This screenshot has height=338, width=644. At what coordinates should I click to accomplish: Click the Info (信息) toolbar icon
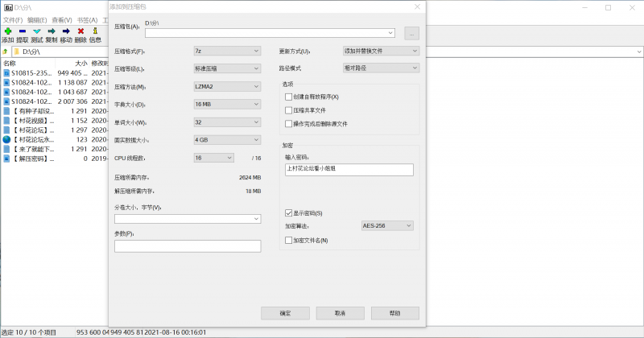pyautogui.click(x=95, y=31)
